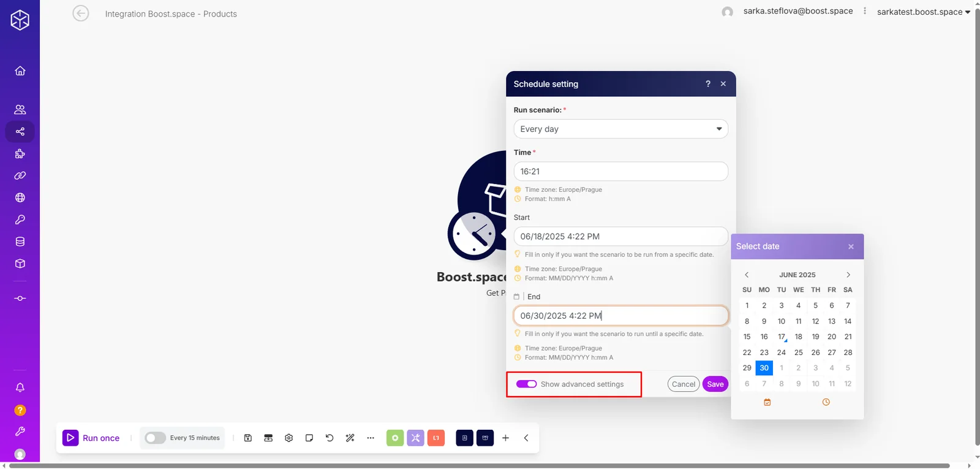Click the Run once button
The height and width of the screenshot is (469, 980).
click(x=91, y=438)
